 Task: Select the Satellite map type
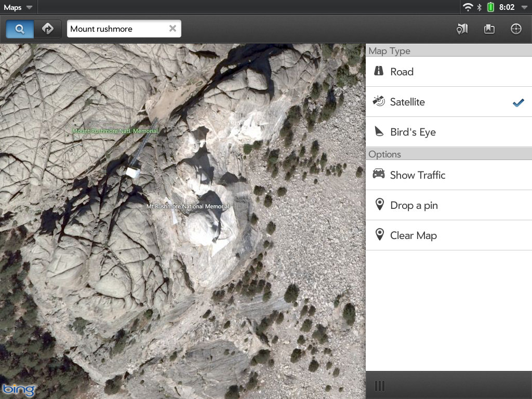coord(449,102)
